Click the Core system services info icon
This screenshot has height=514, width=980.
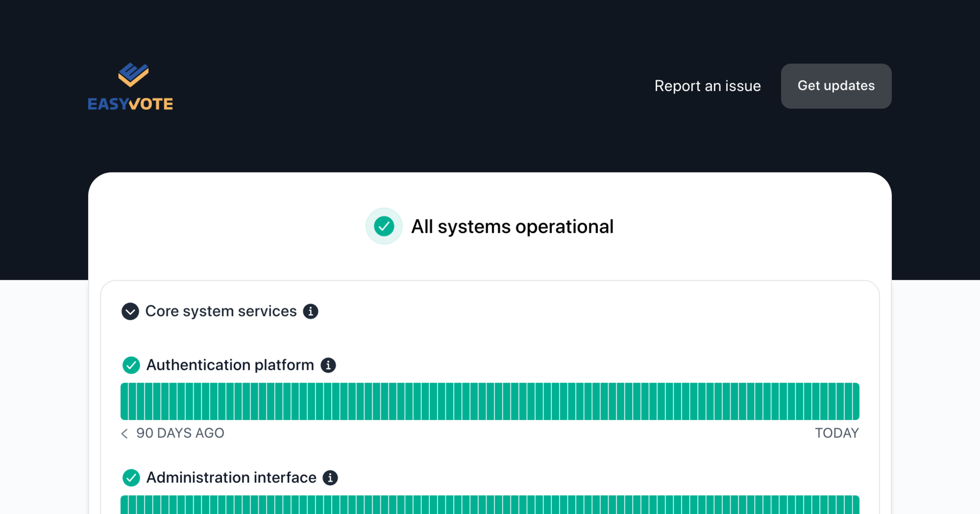click(x=310, y=311)
